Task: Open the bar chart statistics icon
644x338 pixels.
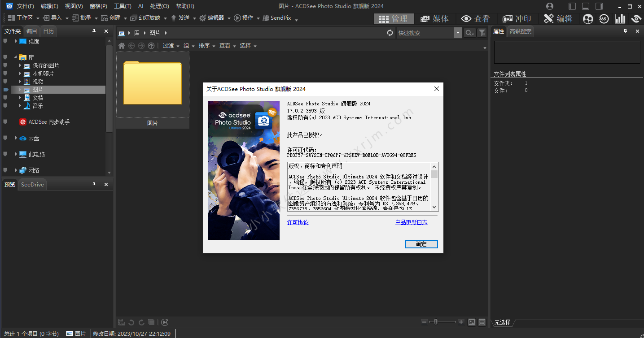Action: point(620,18)
